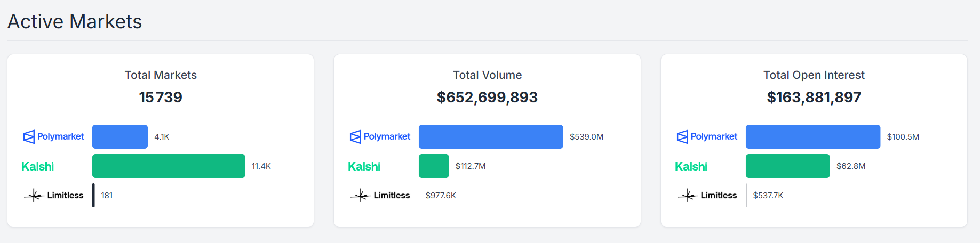Viewport: 980px width, 243px height.
Task: Click the Limitless logo in Total Markets
Action: (x=54, y=196)
